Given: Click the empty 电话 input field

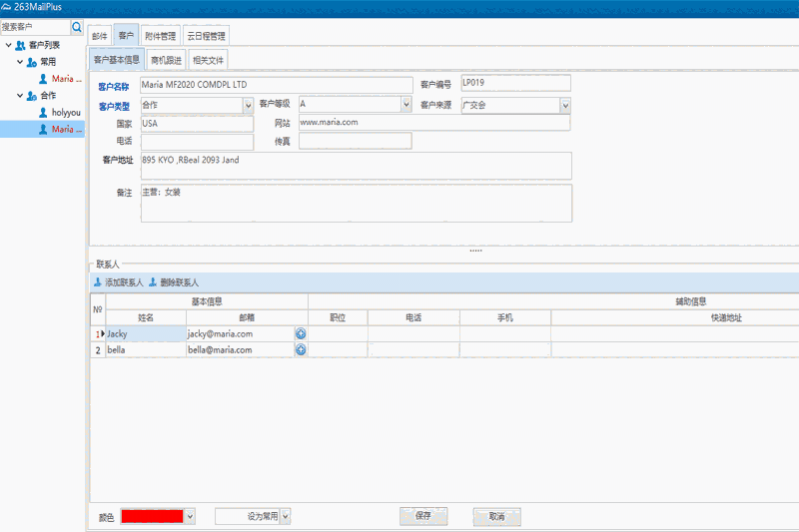Looking at the screenshot, I should [197, 142].
